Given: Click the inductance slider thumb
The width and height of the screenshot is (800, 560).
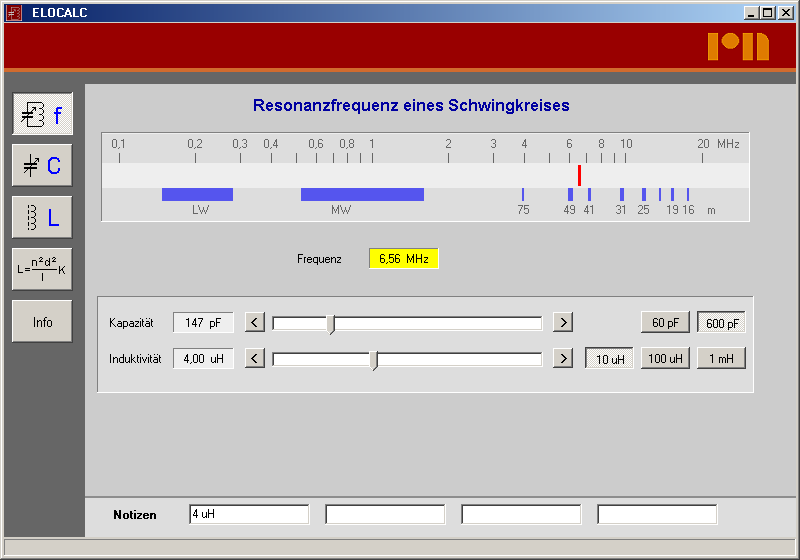Looking at the screenshot, I should pos(374,359).
